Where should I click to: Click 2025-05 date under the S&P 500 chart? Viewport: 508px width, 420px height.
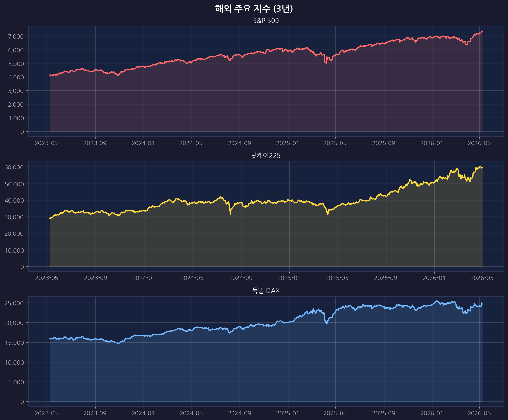(335, 143)
